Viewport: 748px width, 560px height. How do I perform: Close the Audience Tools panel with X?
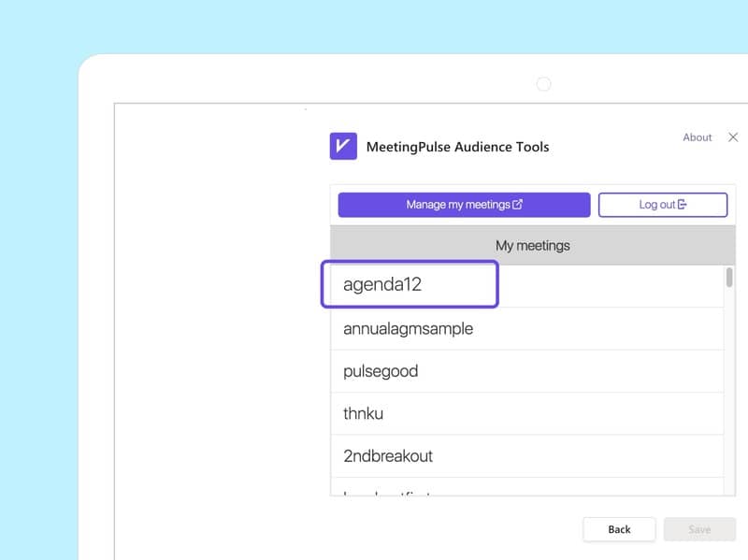[732, 137]
